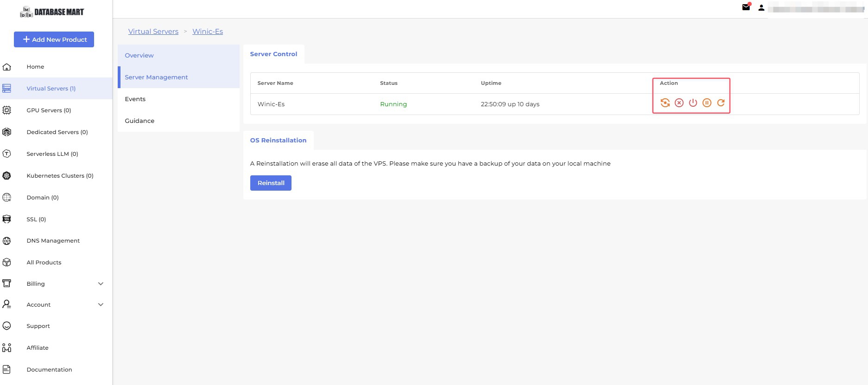
Task: Click the DNS Management icon
Action: [7, 241]
